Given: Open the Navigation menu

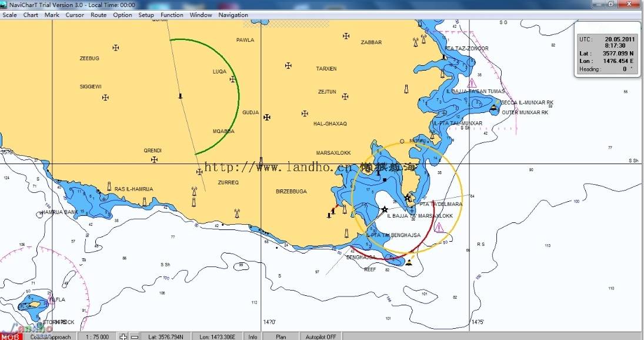Looking at the screenshot, I should click(x=233, y=15).
